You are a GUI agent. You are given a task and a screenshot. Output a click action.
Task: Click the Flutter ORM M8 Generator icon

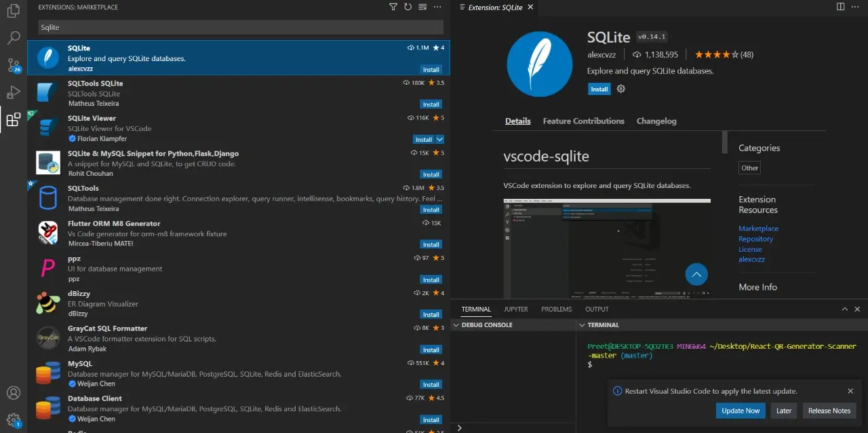point(48,233)
